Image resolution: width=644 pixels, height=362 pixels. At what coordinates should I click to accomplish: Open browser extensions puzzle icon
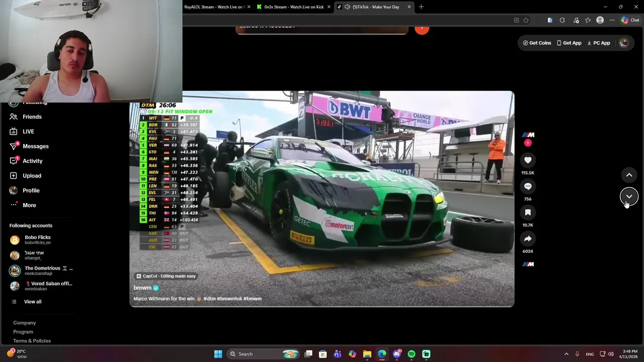(x=562, y=20)
